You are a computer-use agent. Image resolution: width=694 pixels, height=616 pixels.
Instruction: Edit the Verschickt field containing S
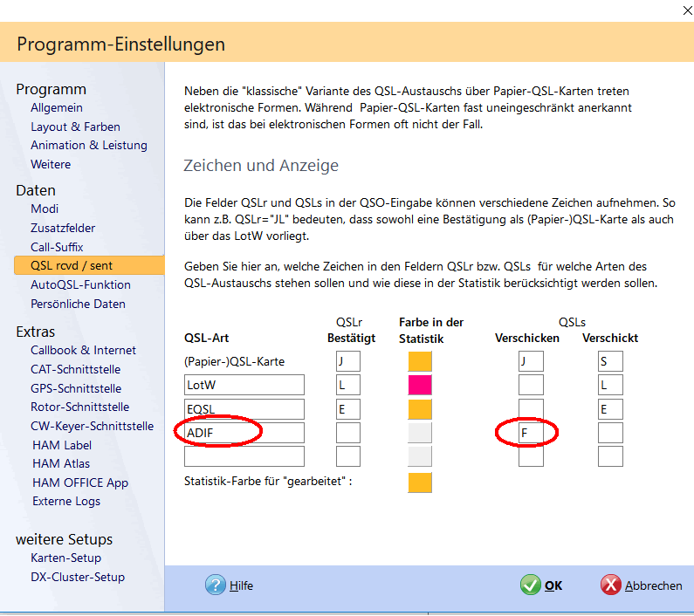tap(610, 361)
